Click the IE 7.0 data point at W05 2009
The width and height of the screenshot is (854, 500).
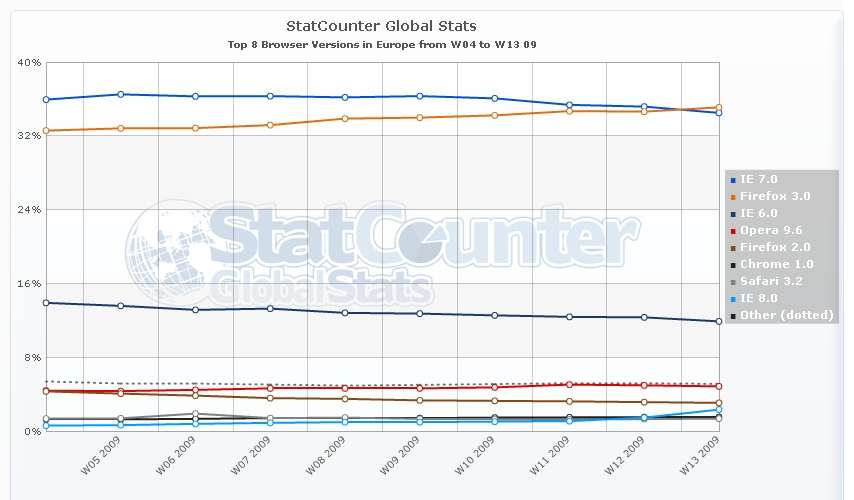pyautogui.click(x=120, y=94)
